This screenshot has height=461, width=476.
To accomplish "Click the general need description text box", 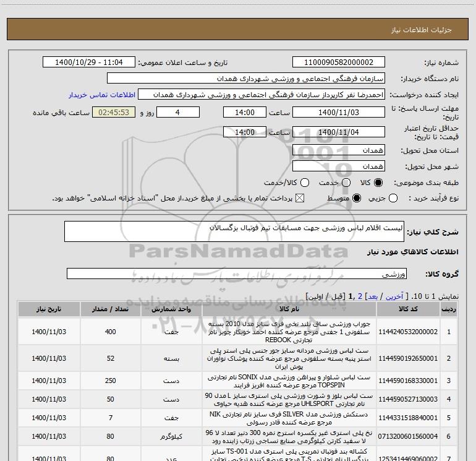I will click(x=234, y=231).
